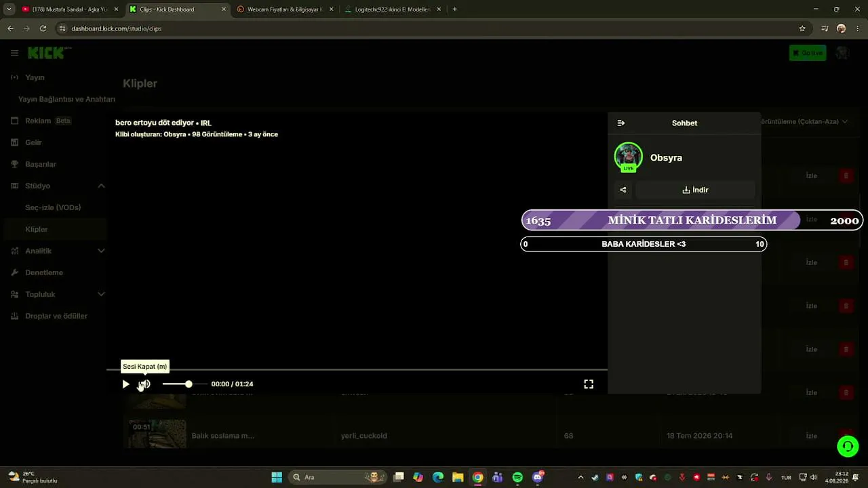868x488 pixels.
Task: Focus the address bar URL
Action: pos(116,28)
